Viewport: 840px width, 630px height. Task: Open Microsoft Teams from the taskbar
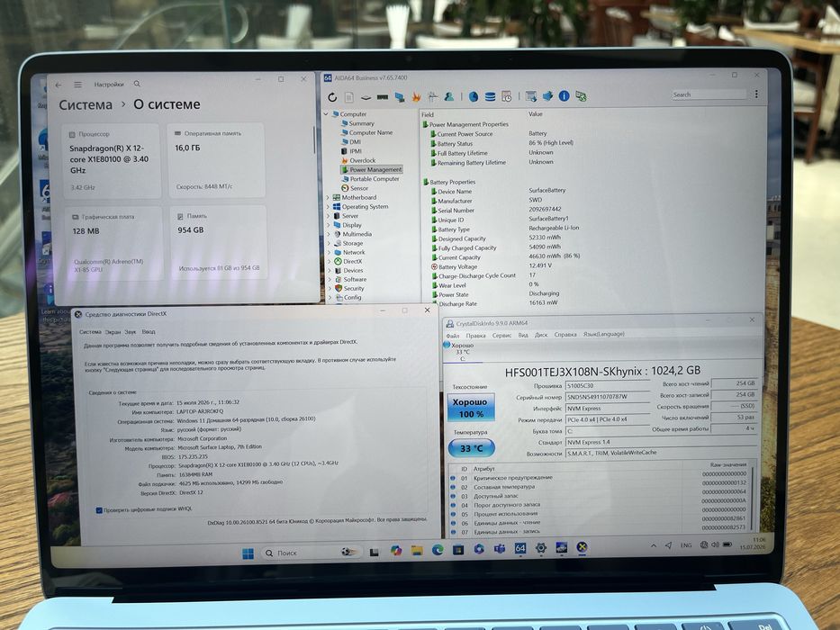(500, 549)
